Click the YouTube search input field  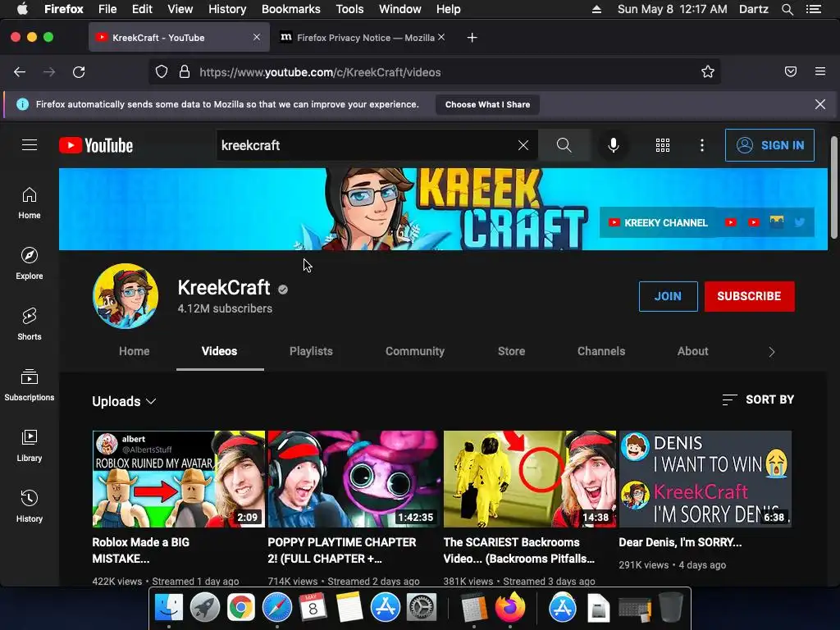(367, 145)
